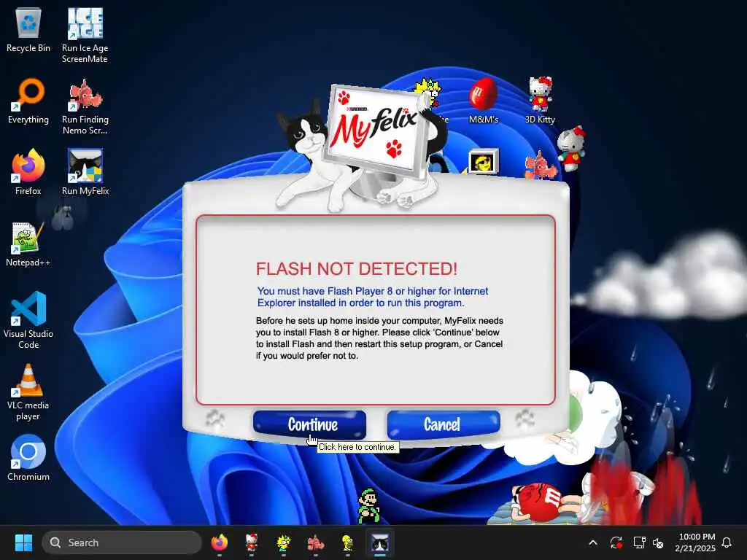Select the Visual Studio Code desktop icon

pyautogui.click(x=28, y=321)
